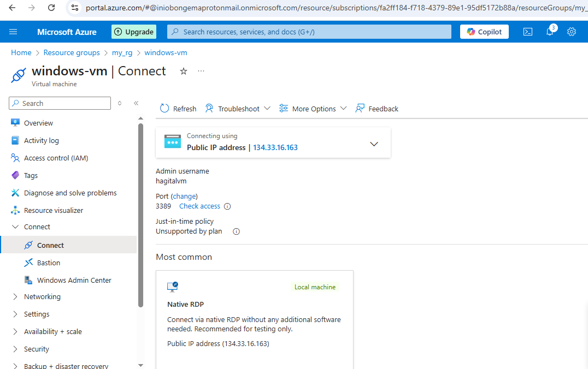Collapse the Connect group in the sidebar
588x369 pixels.
pos(15,227)
